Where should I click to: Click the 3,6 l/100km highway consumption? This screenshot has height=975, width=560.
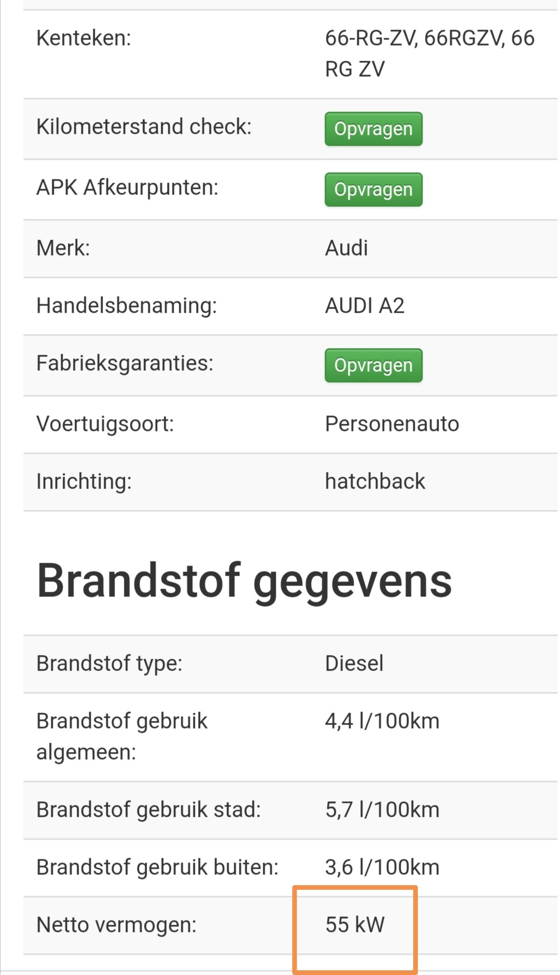click(x=382, y=867)
